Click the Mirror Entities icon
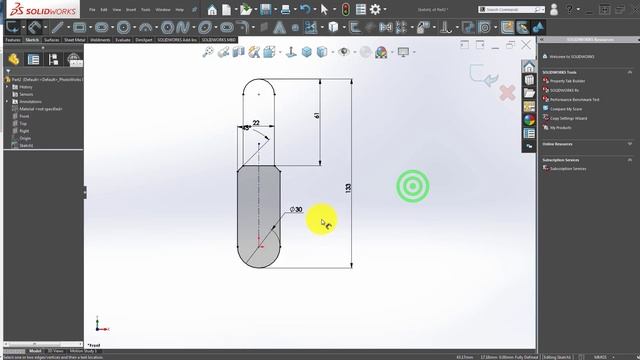This screenshot has width=640, height=360. tap(386, 27)
